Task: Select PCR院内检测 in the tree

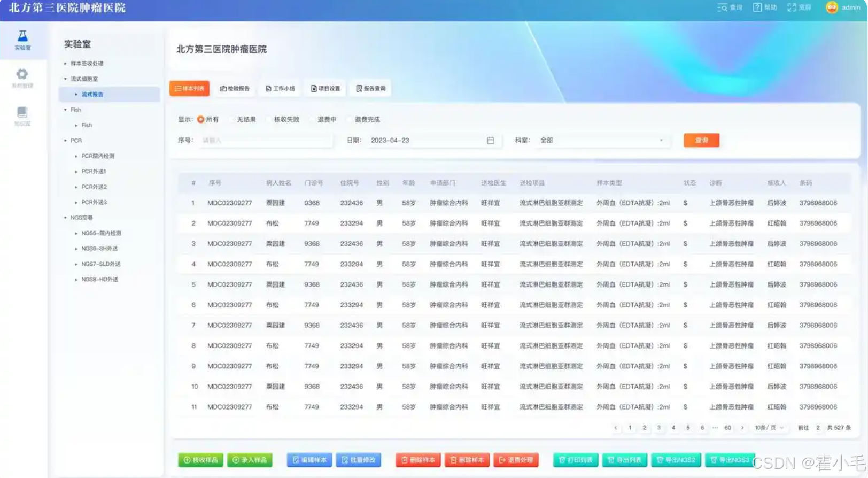Action: [x=98, y=156]
